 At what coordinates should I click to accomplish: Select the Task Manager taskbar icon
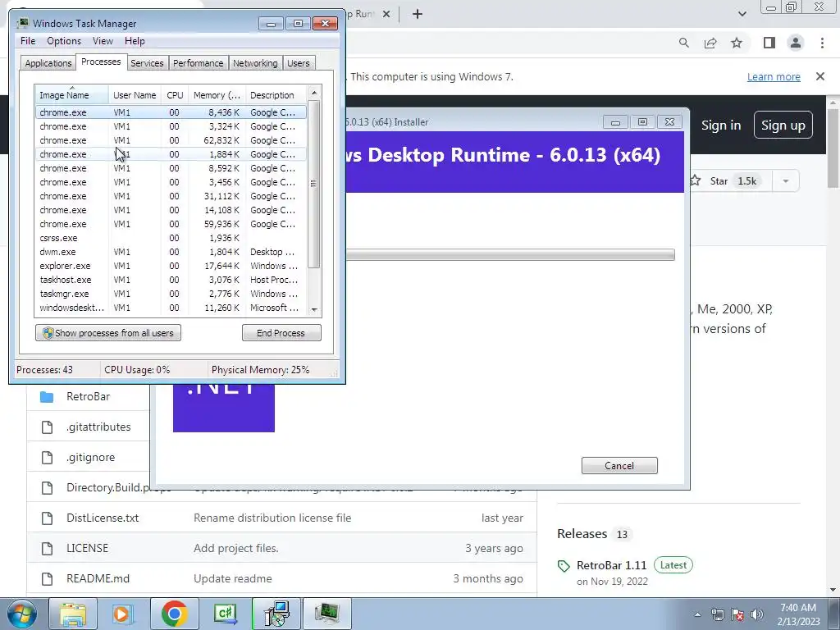pyautogui.click(x=326, y=614)
